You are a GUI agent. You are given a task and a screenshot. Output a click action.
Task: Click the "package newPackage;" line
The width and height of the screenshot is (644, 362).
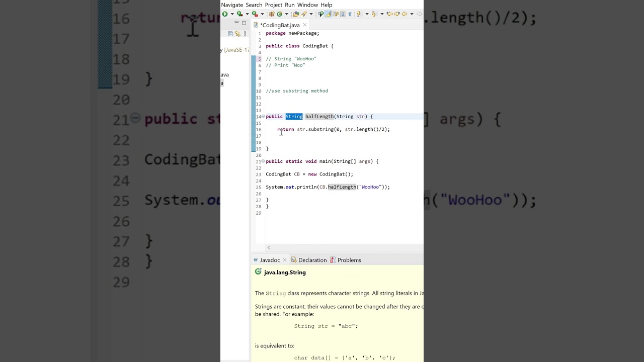(292, 33)
